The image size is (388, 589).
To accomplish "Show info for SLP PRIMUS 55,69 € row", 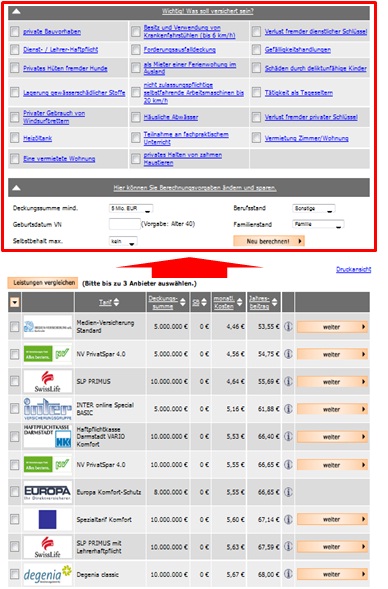I will click(288, 381).
